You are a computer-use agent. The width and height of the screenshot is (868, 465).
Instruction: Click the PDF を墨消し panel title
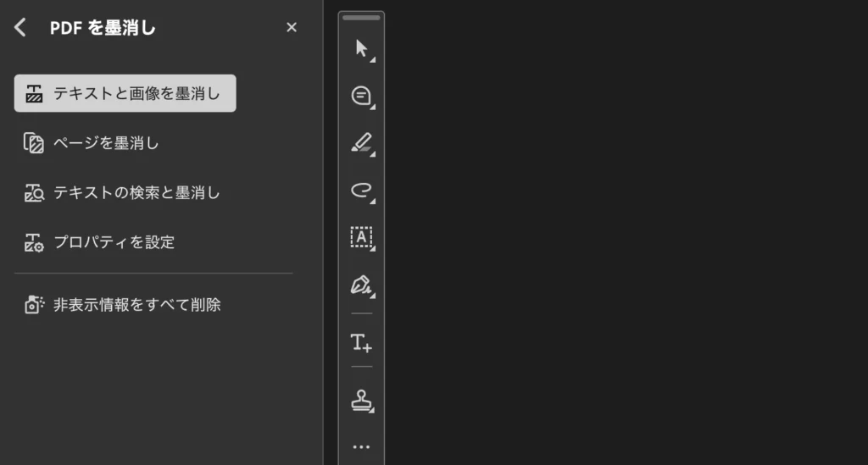pos(103,28)
